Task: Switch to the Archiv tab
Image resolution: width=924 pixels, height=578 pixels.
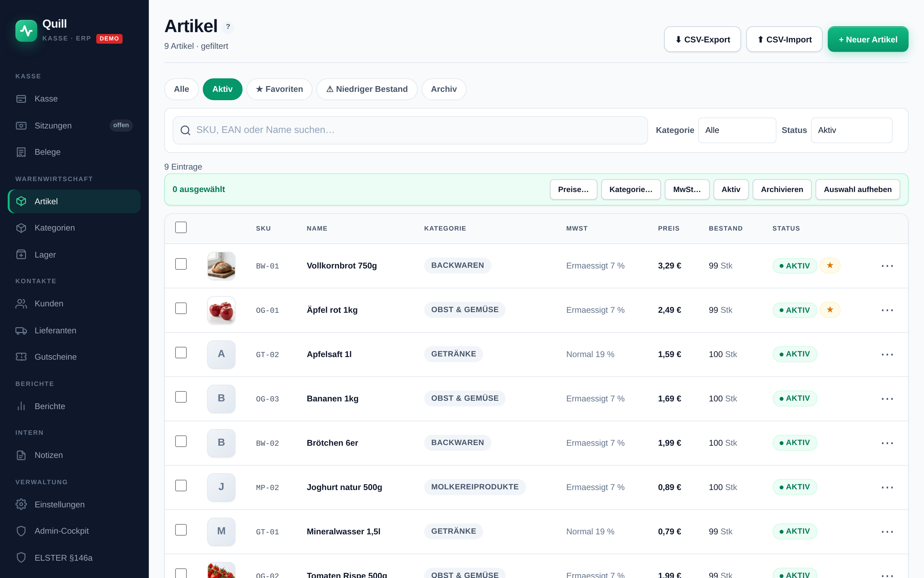Action: [x=444, y=89]
